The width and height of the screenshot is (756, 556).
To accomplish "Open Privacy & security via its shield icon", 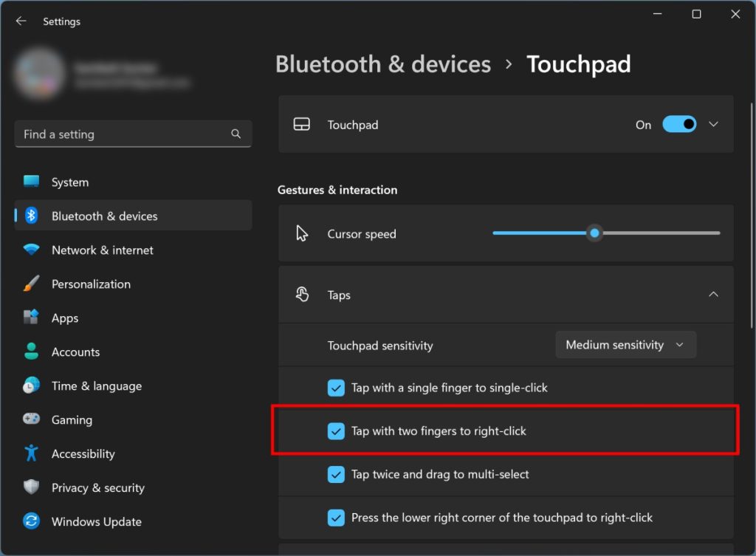I will [32, 487].
